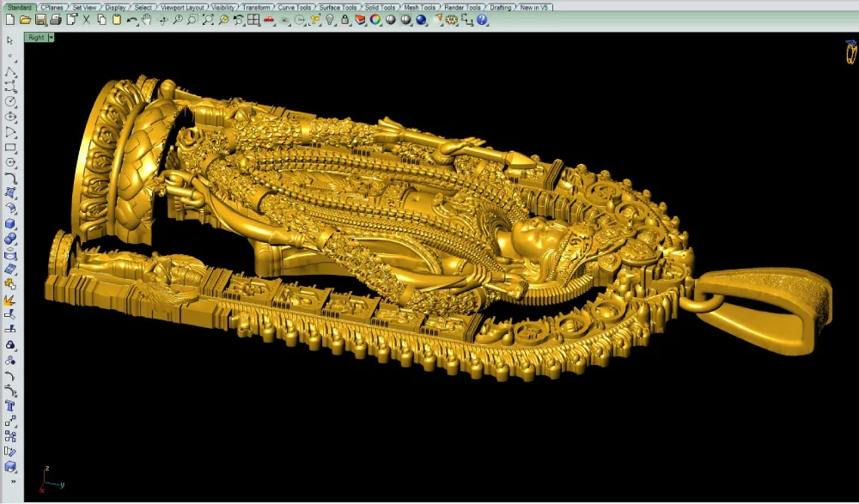This screenshot has width=859, height=504.
Task: Select the Circle tool in sidebar
Action: tap(10, 102)
